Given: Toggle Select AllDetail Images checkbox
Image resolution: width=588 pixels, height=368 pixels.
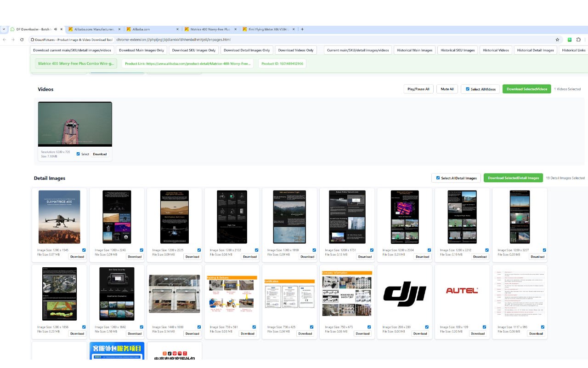Looking at the screenshot, I should [438, 178].
